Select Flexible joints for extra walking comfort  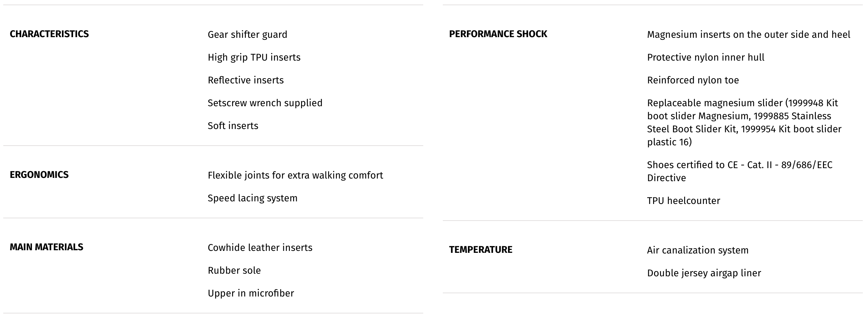coord(295,176)
